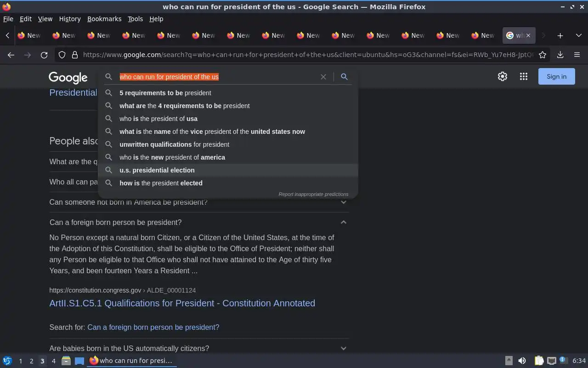Go back to the previous page
The image size is (588, 368).
point(11,55)
